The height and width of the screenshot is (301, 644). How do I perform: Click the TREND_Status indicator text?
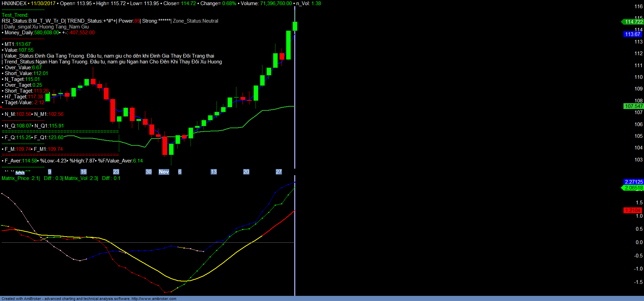(92, 21)
